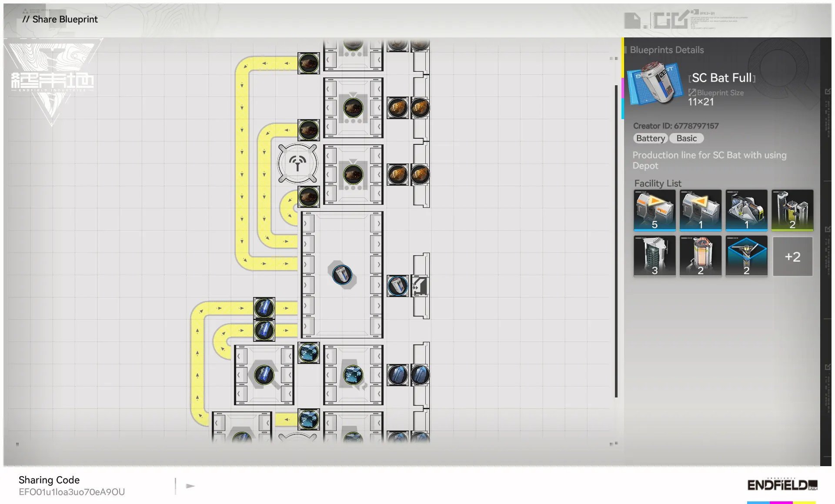
Task: Click the SC Bat Full blueprint thumbnail
Action: [x=655, y=83]
